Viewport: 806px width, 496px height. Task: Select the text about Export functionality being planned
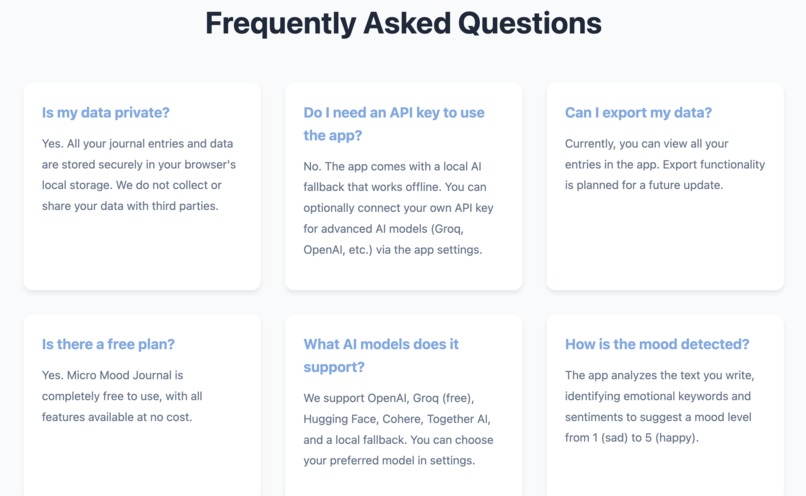[665, 164]
